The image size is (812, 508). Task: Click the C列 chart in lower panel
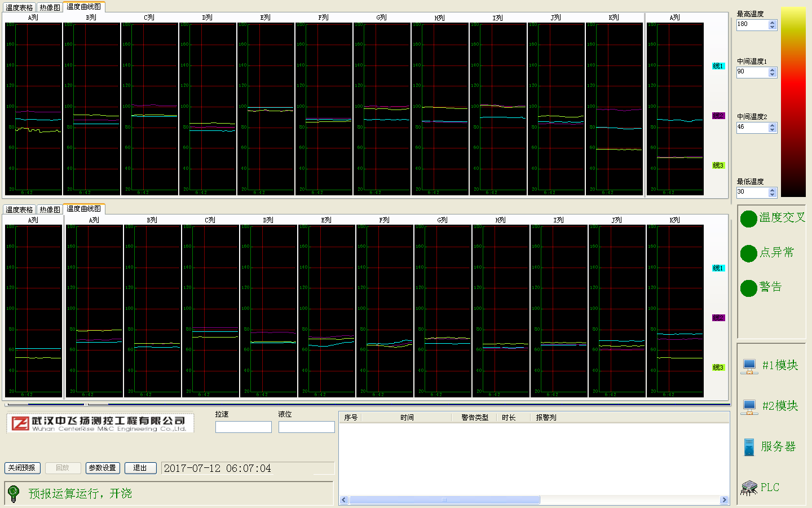pos(210,311)
